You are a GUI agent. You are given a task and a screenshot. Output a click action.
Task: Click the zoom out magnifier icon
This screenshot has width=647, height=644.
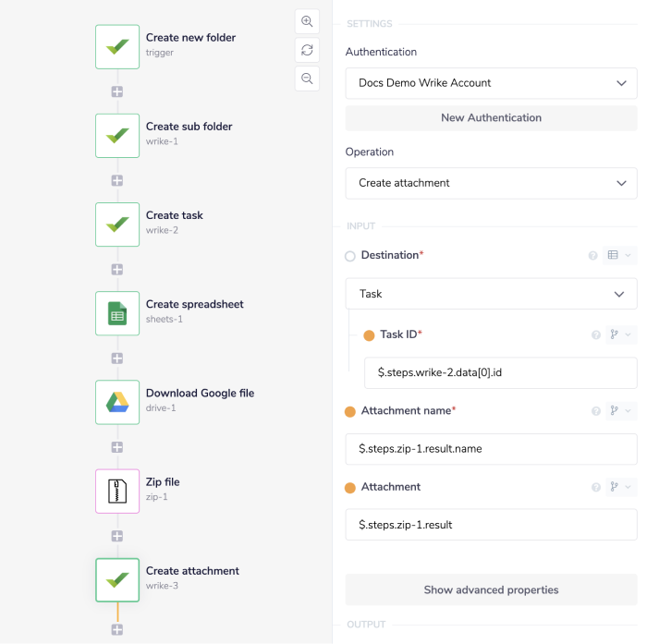[307, 79]
